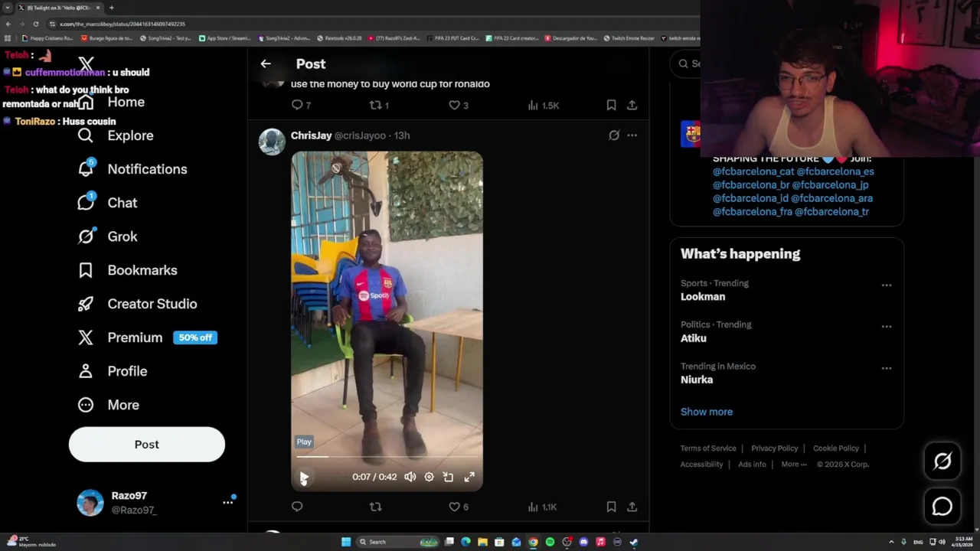Open the Atiku trending topic
Screen dimensions: 980x551
point(694,338)
